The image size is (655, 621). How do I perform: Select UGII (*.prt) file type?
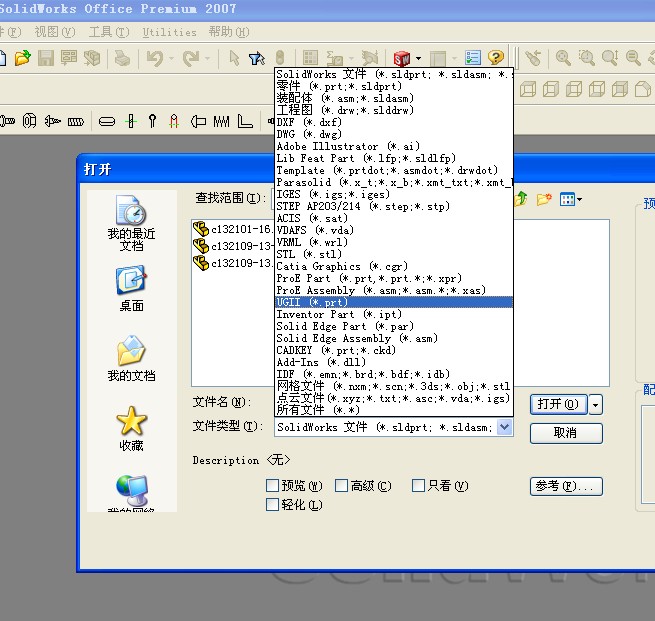point(394,302)
